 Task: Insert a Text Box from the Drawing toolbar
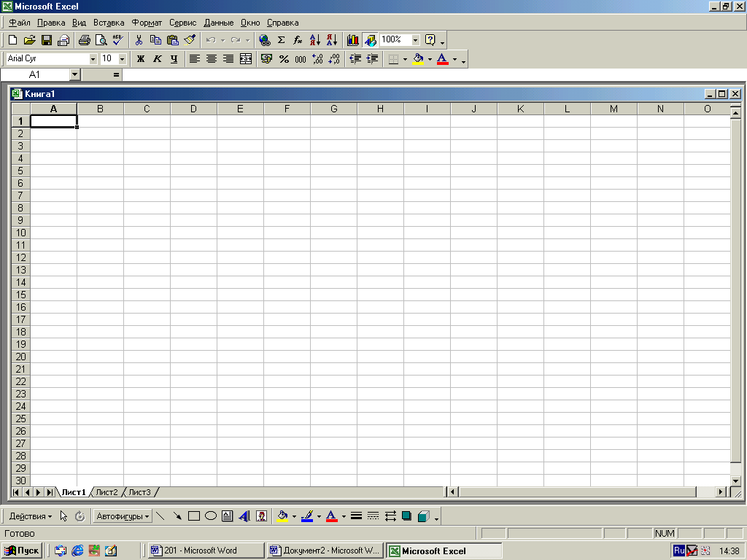click(x=228, y=516)
